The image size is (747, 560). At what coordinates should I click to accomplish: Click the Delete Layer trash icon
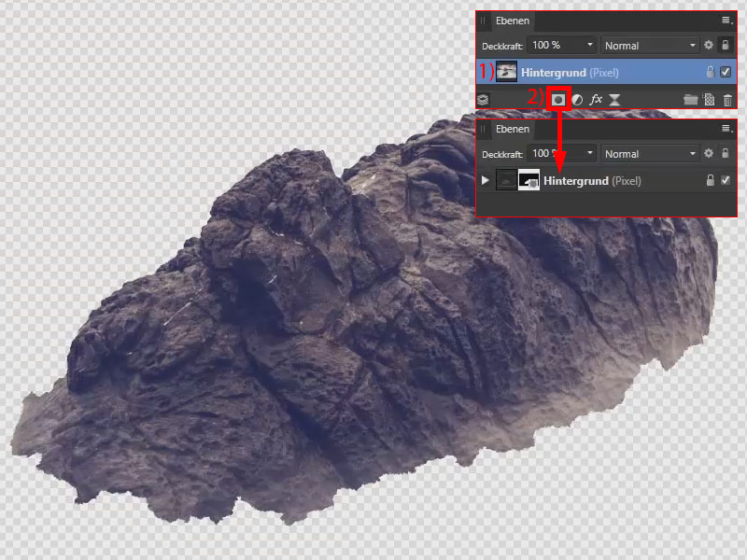pyautogui.click(x=727, y=100)
